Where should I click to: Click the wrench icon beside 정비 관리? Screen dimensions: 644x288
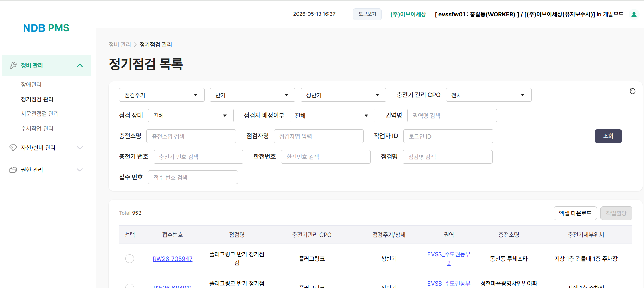point(13,65)
